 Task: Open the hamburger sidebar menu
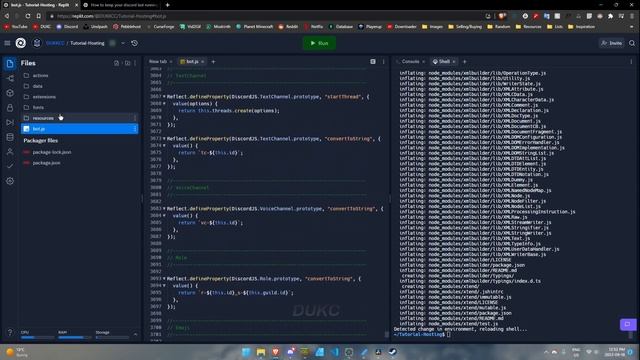click(x=7, y=43)
